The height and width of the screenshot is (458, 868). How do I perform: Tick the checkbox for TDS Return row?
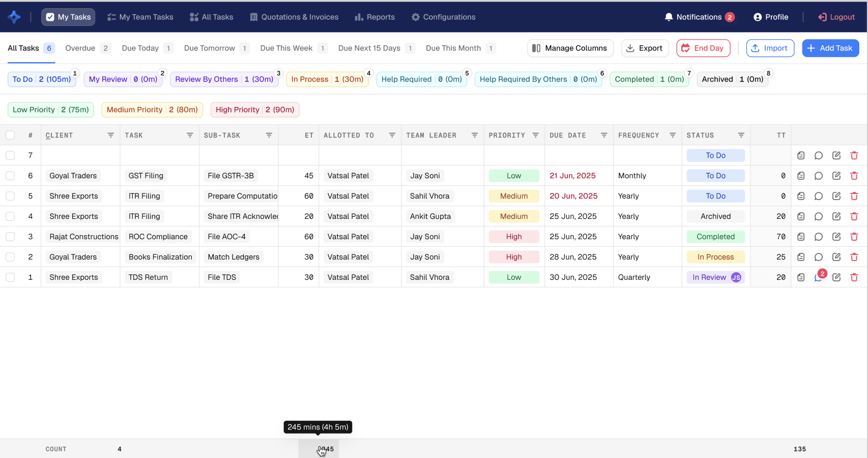[x=10, y=277]
